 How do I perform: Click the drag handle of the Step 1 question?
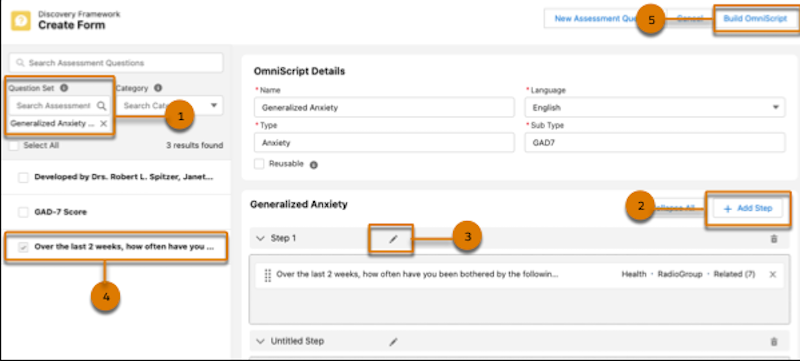267,275
